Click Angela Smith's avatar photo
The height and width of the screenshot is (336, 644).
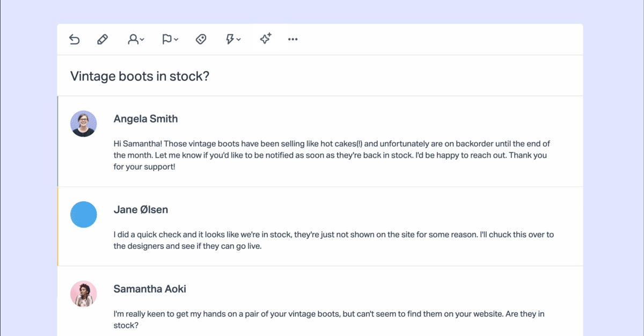pos(84,123)
